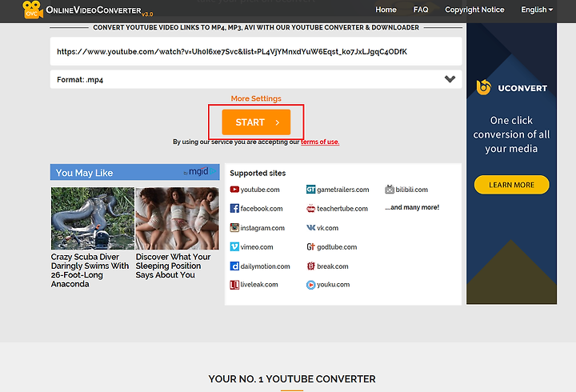Expand More Settings link
This screenshot has width=576, height=392.
(256, 98)
